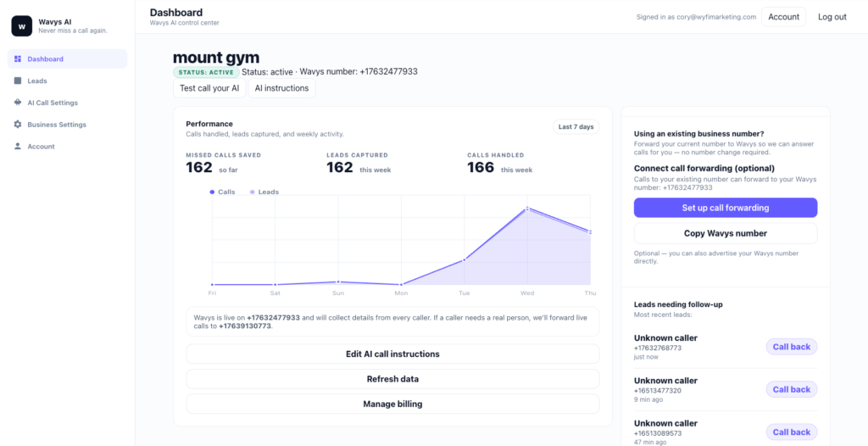Viewport: 868px width, 446px height.
Task: Click the Dashboard grid icon in sidebar
Action: (x=18, y=59)
